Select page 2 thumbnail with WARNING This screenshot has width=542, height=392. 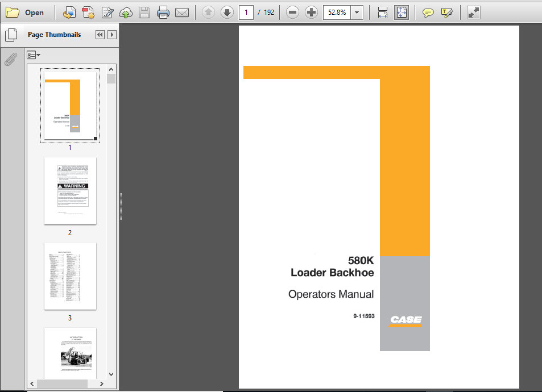pos(70,191)
